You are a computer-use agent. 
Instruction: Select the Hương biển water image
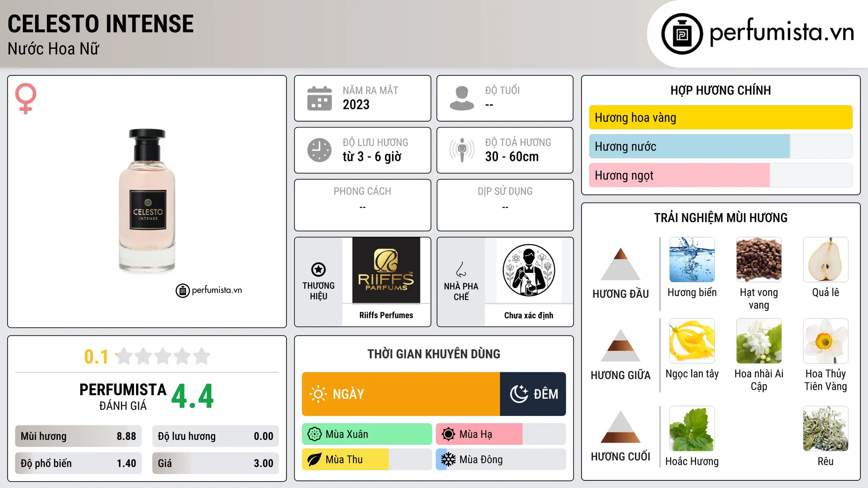tap(692, 260)
